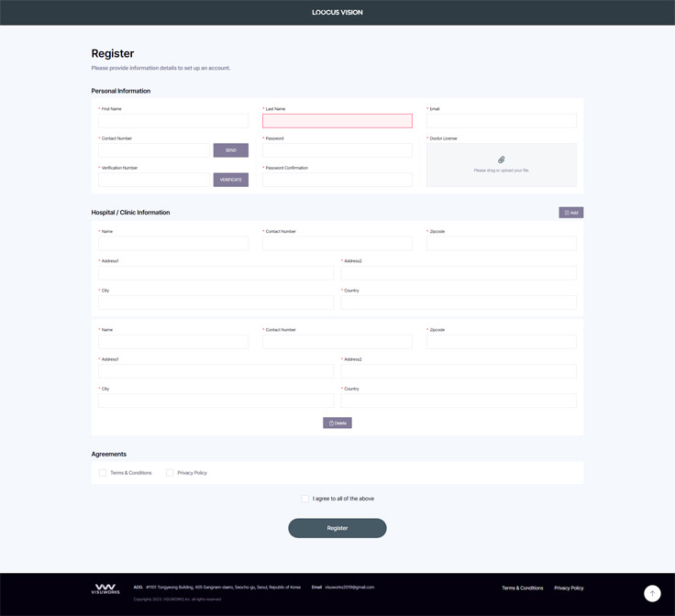Click the VERIFICATE button
Image resolution: width=675 pixels, height=616 pixels.
click(230, 180)
